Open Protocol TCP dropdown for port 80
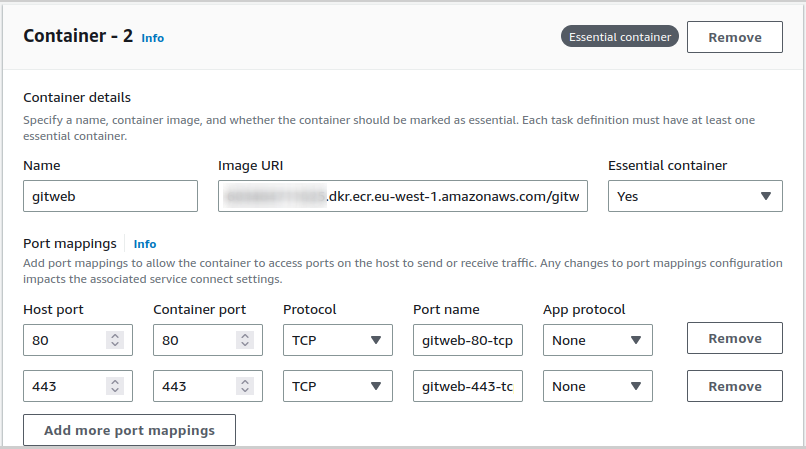 pos(337,340)
